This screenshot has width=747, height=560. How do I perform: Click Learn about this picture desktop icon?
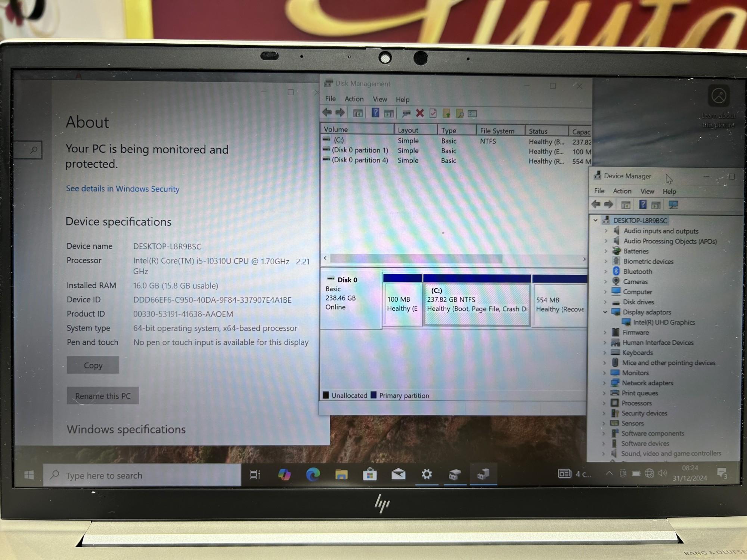[719, 106]
